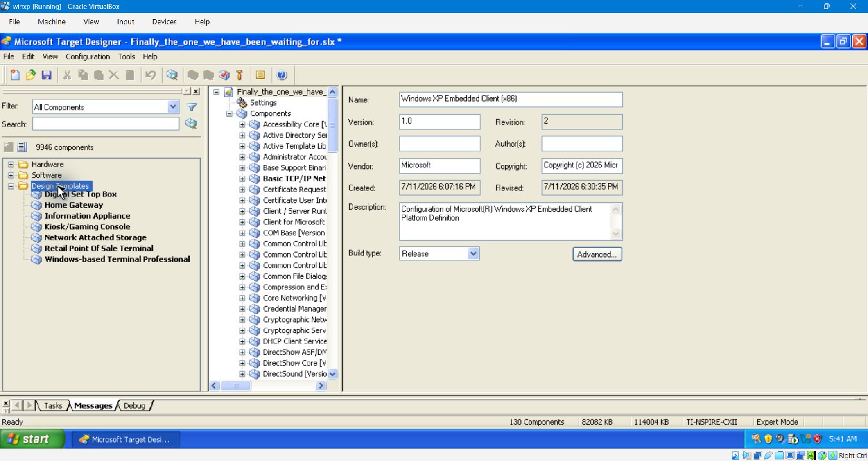Open the Target Designer Tools menu

point(127,56)
